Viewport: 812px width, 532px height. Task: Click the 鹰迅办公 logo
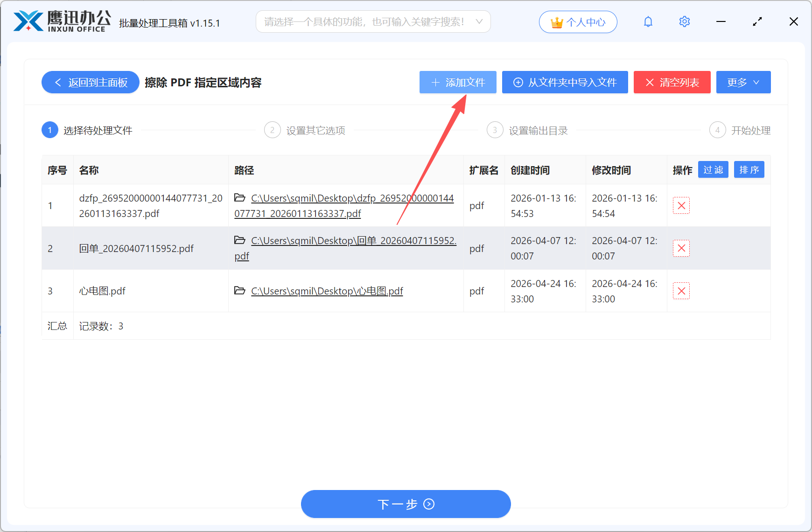61,21
